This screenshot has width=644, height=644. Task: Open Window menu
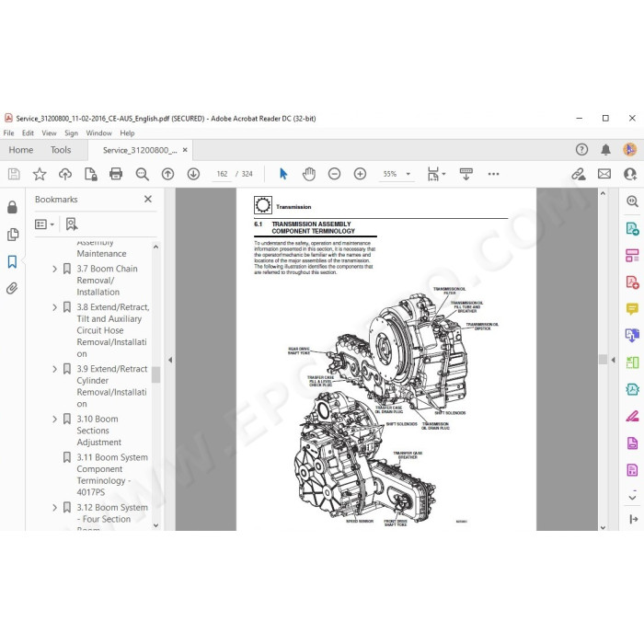(x=98, y=133)
